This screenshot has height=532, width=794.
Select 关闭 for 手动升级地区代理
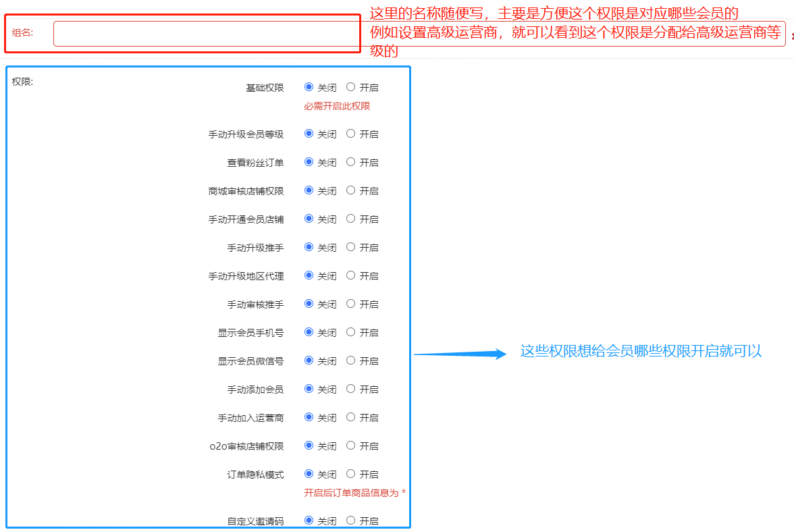309,275
